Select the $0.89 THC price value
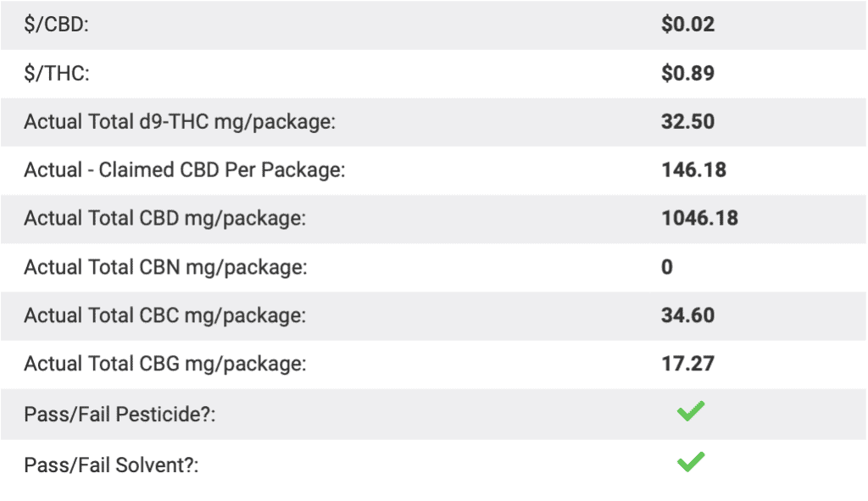868x501 pixels. tap(687, 74)
